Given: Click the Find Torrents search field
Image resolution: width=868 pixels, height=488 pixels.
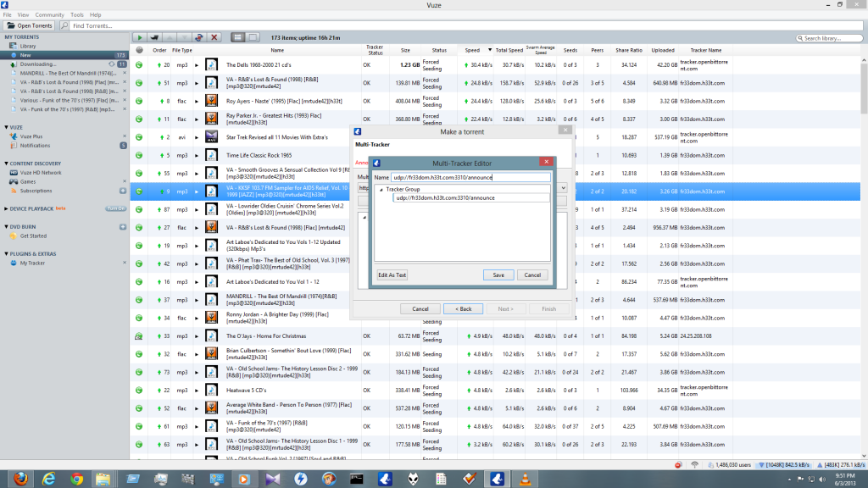Looking at the screenshot, I should (x=465, y=25).
